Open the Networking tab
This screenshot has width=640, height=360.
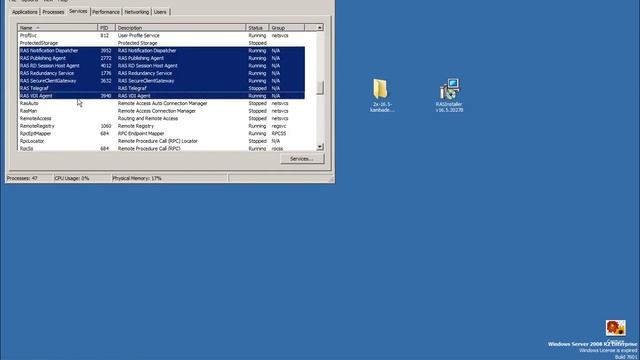136,12
